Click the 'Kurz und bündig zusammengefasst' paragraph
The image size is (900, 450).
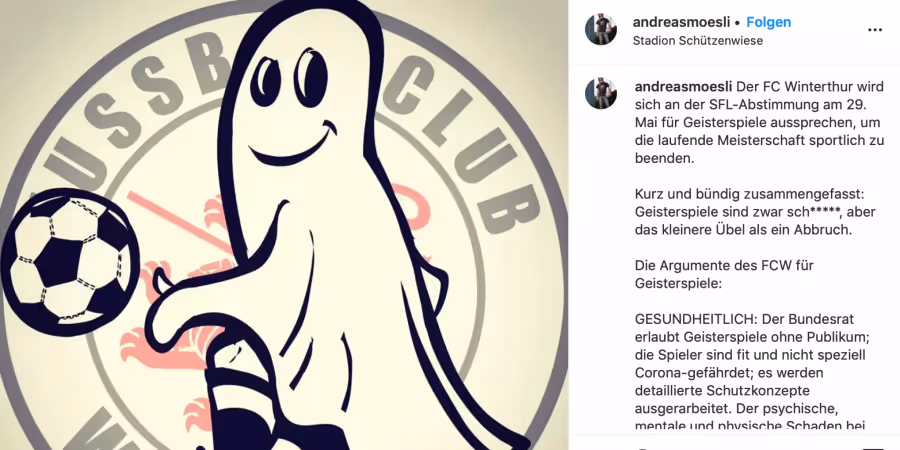point(755,212)
